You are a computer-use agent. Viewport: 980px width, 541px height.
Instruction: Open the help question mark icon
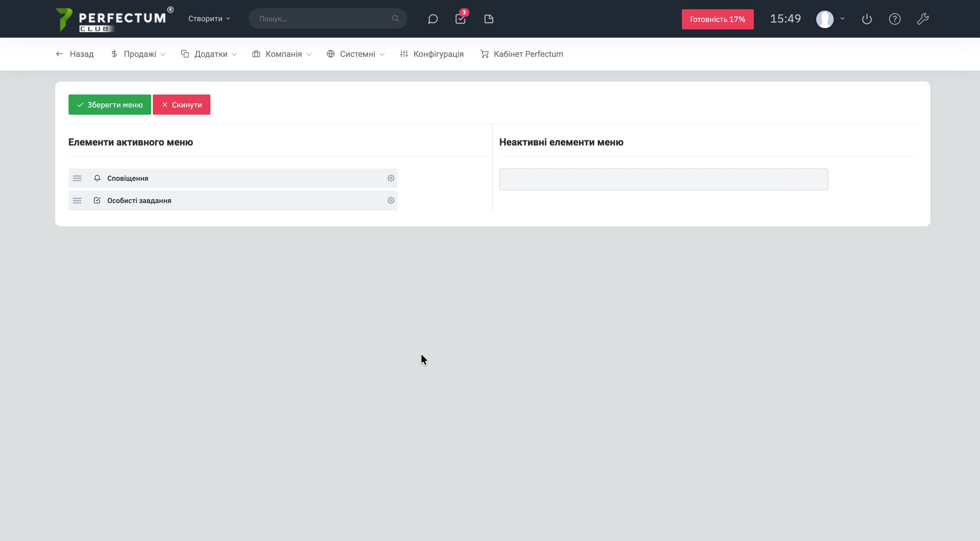click(894, 19)
